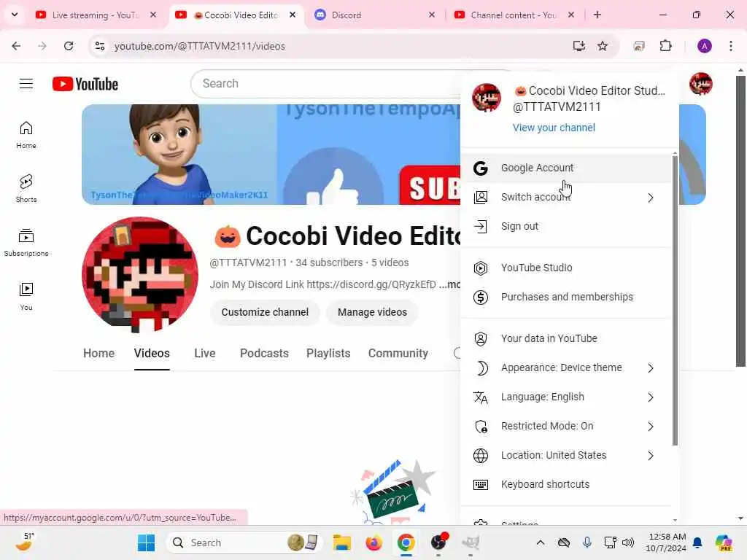Image resolution: width=747 pixels, height=560 pixels.
Task: Open Shorts from the sidebar
Action: (26, 189)
